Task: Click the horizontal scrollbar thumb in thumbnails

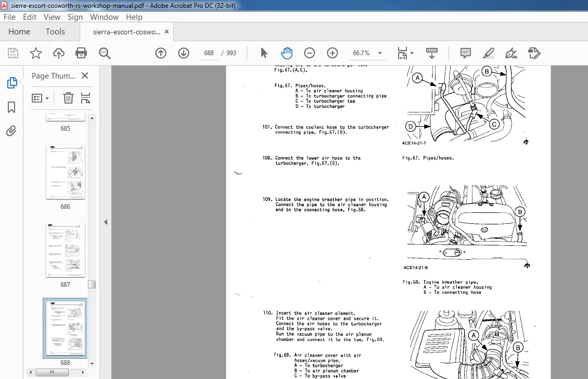Action: (x=52, y=373)
